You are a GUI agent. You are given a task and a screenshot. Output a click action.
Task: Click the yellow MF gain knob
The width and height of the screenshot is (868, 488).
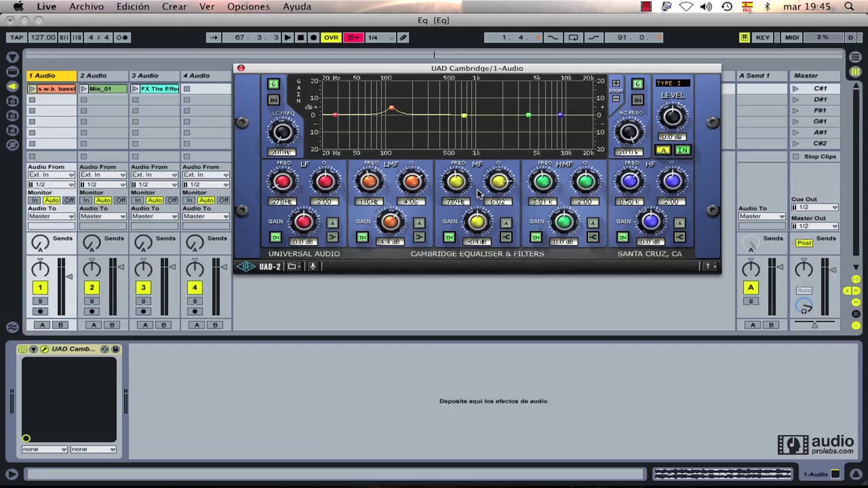tap(477, 222)
